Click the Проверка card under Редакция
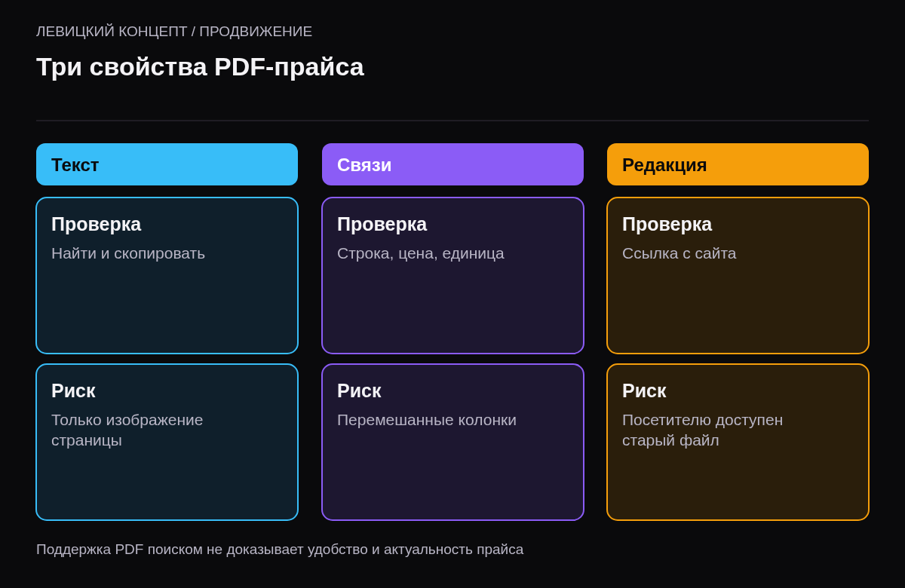This screenshot has width=905, height=588. tap(738, 275)
